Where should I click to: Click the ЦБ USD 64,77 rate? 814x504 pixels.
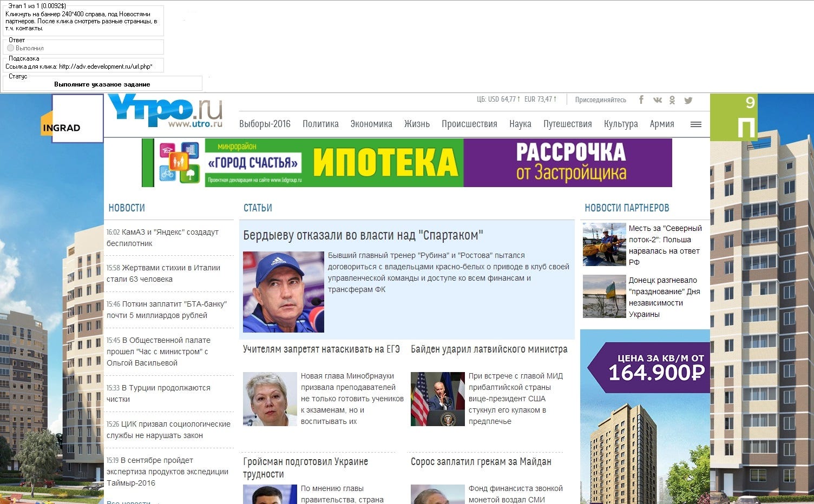click(x=498, y=100)
